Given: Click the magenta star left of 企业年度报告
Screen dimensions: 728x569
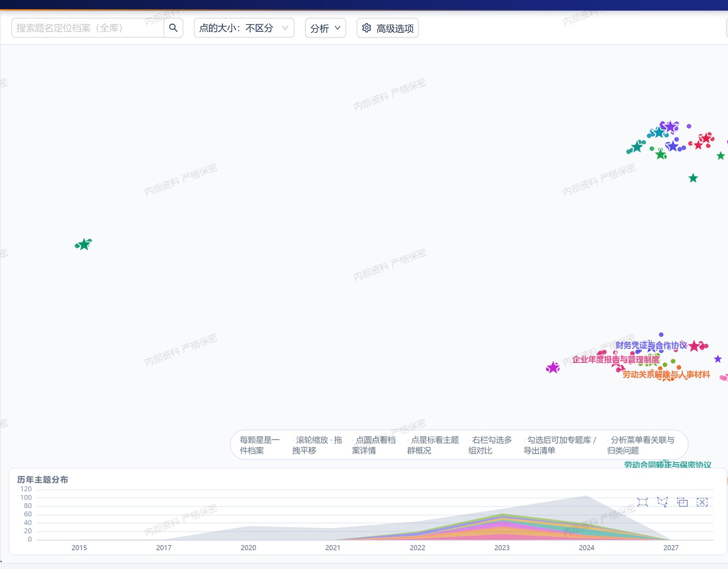Looking at the screenshot, I should [x=553, y=368].
